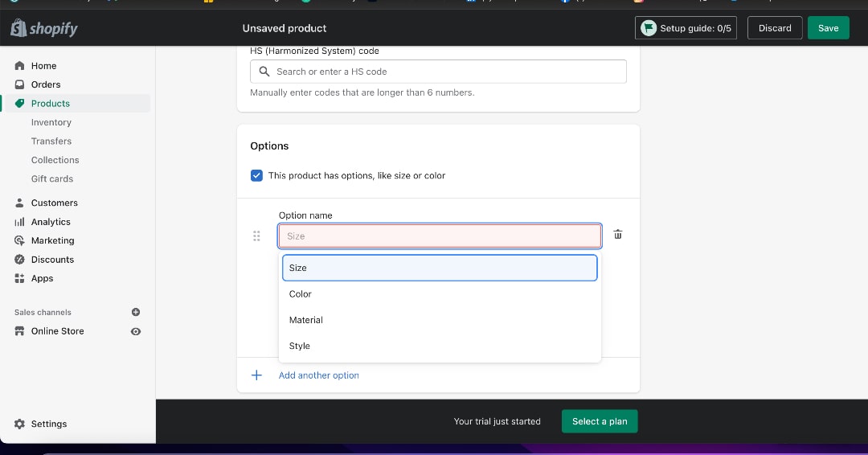The width and height of the screenshot is (868, 455).
Task: Click the Analytics bar chart icon
Action: click(19, 222)
